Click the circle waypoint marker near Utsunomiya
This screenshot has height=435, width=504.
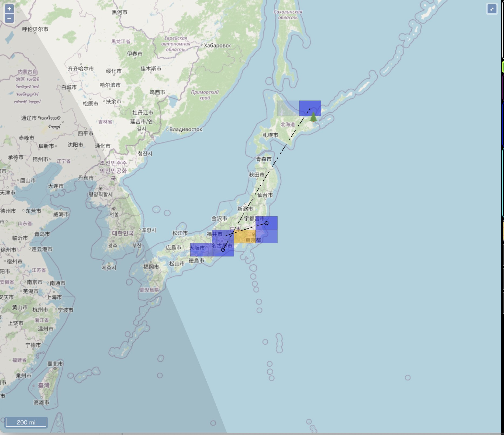[266, 223]
